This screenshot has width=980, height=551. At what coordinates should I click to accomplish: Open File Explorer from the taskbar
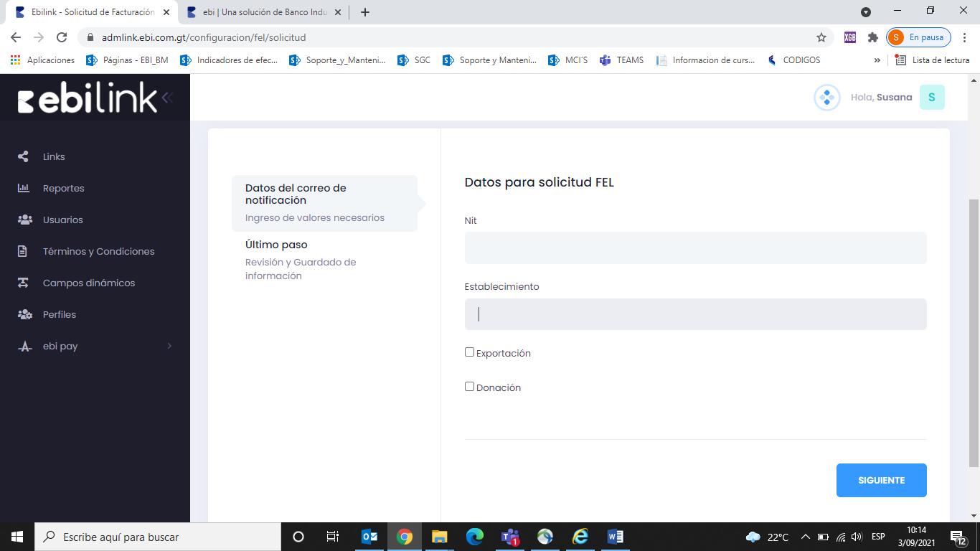[x=439, y=537]
